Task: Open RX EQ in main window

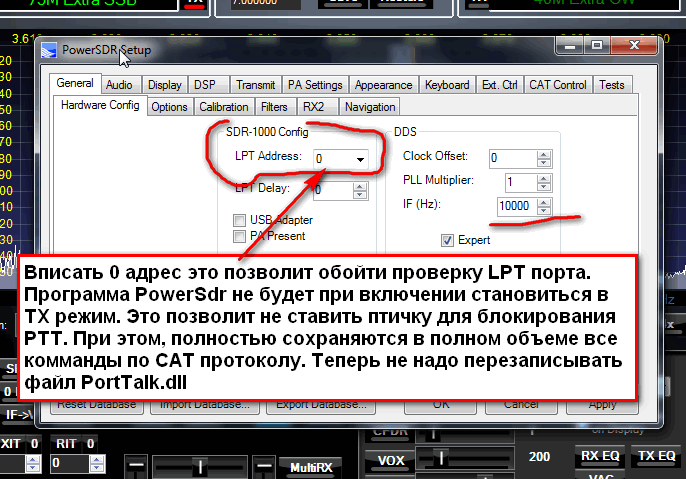Action: click(600, 456)
